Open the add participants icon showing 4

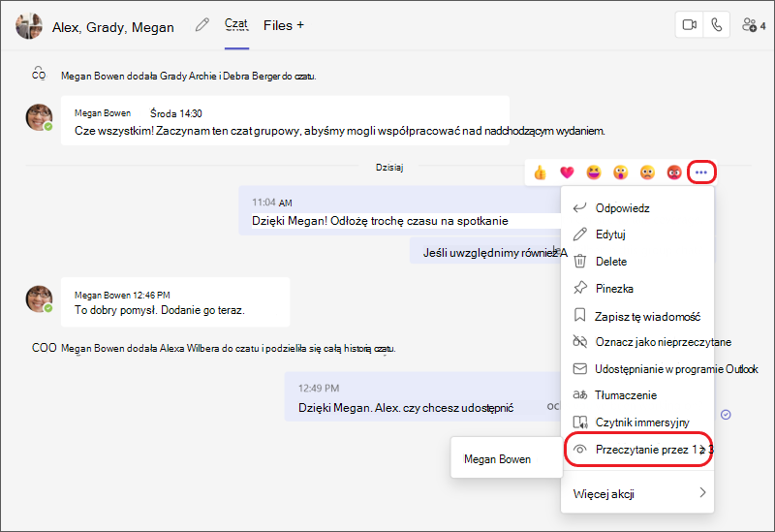[754, 25]
